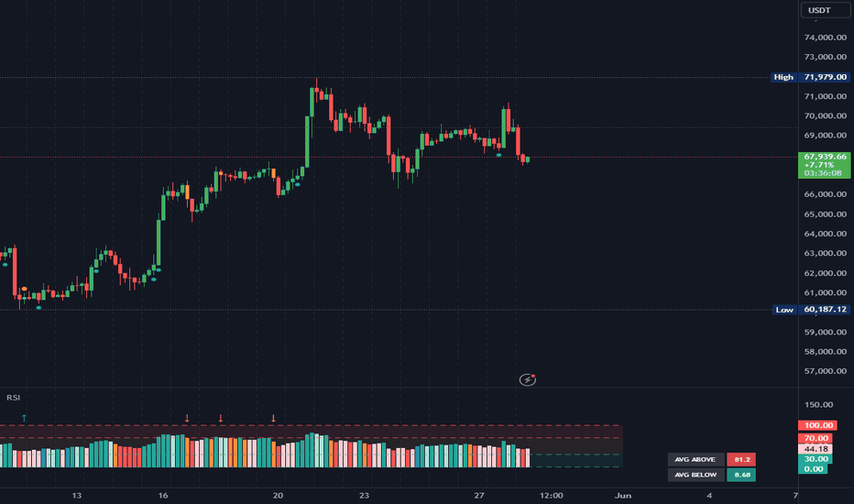Click the first red down arrow RSI signal

click(187, 419)
